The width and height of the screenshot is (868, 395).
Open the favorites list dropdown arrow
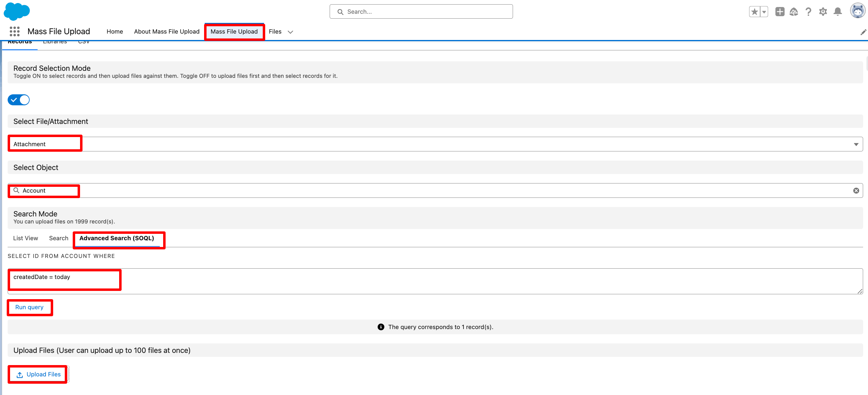pos(764,12)
